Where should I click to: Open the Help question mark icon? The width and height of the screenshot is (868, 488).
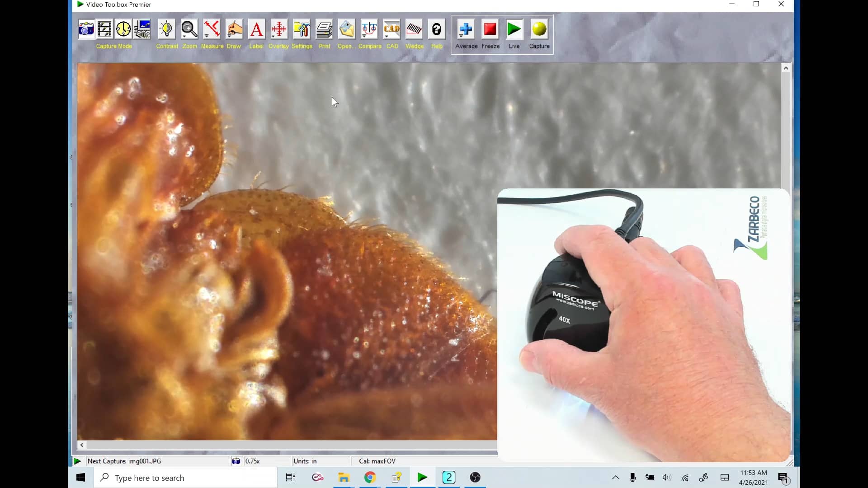[437, 29]
